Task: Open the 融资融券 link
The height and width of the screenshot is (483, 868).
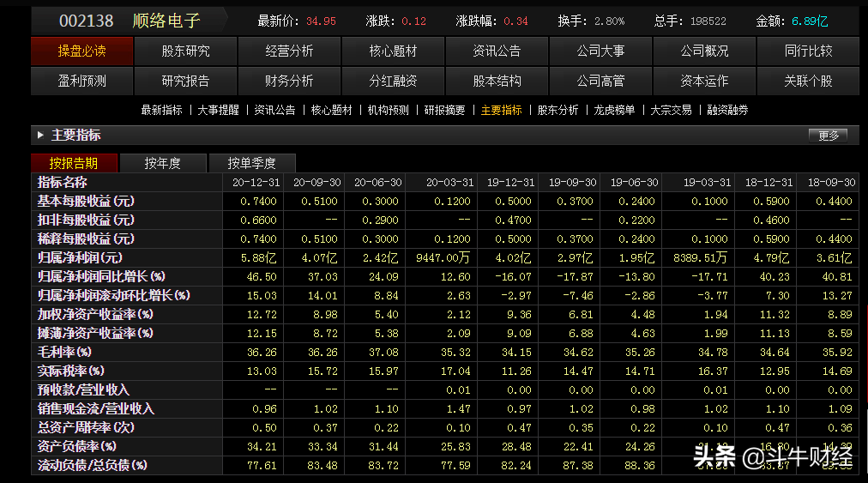Action: click(x=727, y=110)
